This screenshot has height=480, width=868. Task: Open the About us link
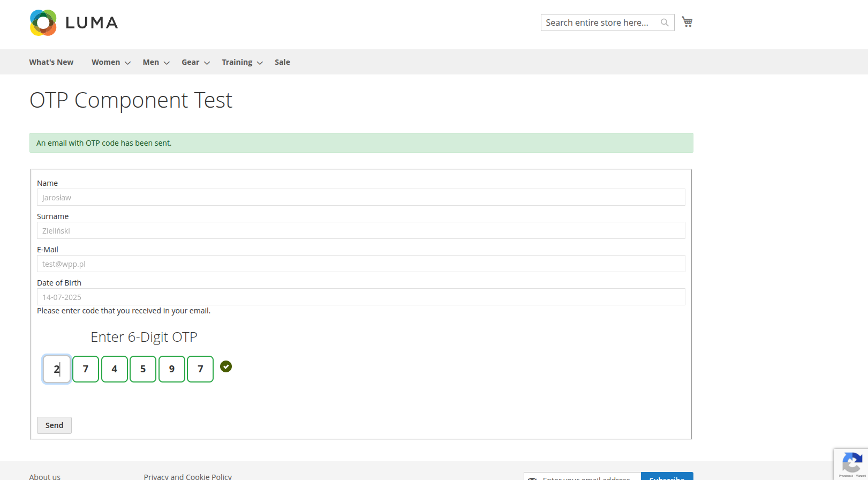[x=45, y=476]
